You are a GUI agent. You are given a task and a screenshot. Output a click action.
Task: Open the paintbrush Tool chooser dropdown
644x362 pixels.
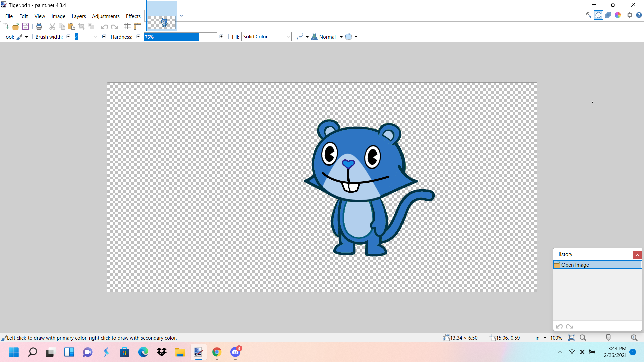click(x=22, y=37)
